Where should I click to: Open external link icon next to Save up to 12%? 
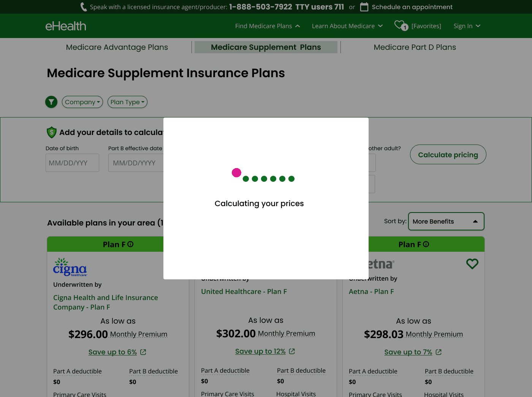(x=292, y=351)
